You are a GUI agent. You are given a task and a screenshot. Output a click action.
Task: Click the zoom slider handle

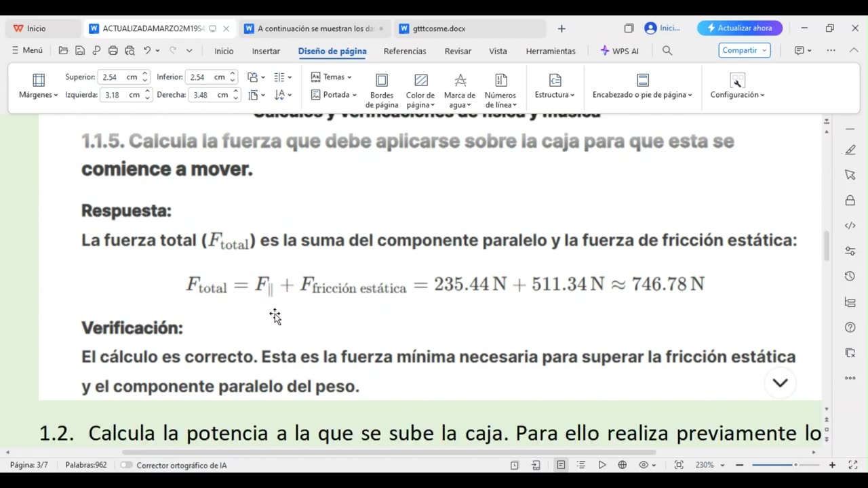click(795, 465)
